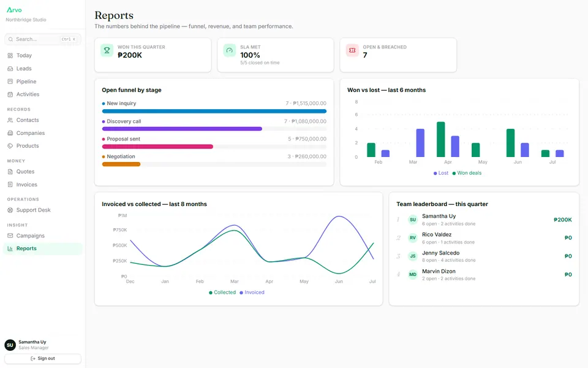Toggle the Lost legend in won vs lost chart
The height and width of the screenshot is (368, 588).
click(x=441, y=173)
